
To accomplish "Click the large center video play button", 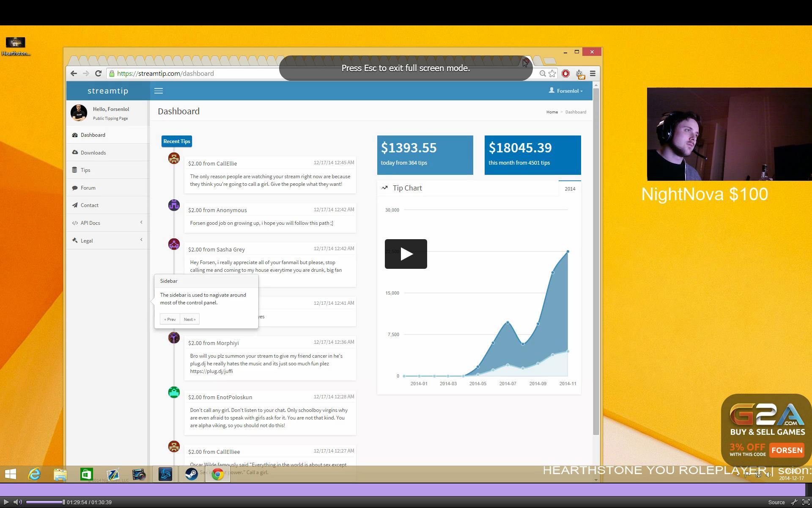I will click(406, 254).
